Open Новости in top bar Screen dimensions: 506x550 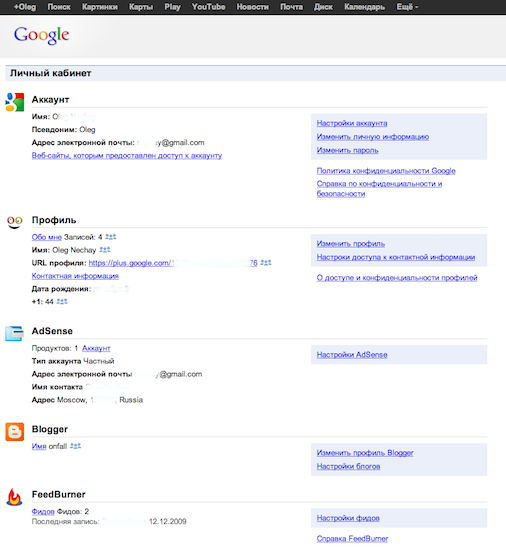[x=252, y=7]
